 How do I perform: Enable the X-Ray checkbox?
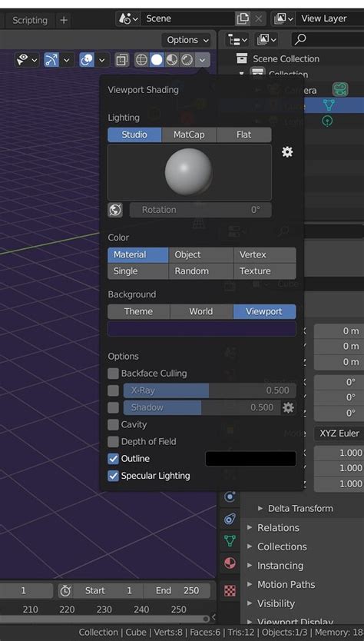[113, 390]
